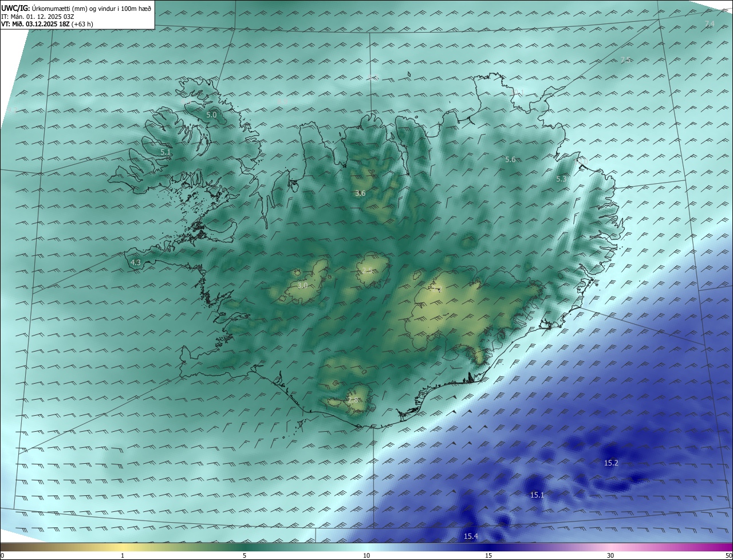This screenshot has height=560, width=733.
Task: Click the 5.3 value label near the east coast
Action: click(561, 179)
